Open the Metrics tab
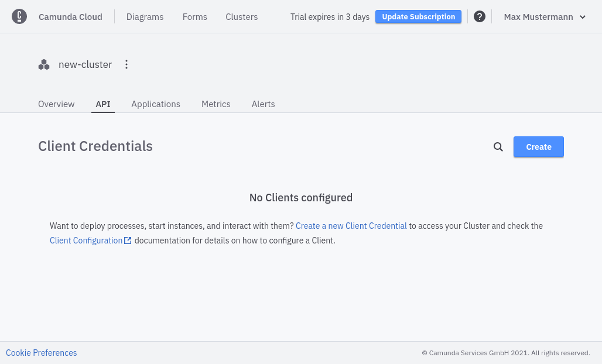 [216, 104]
